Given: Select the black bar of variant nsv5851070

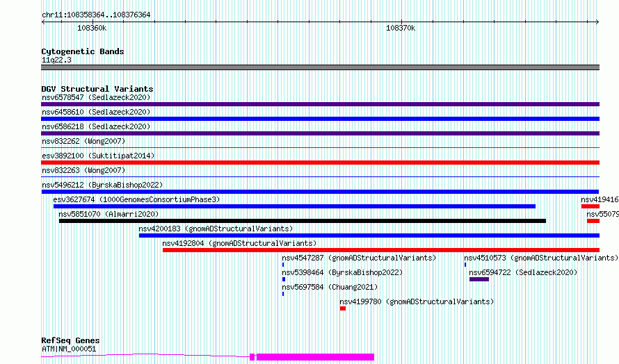Looking at the screenshot, I should coord(303,221).
